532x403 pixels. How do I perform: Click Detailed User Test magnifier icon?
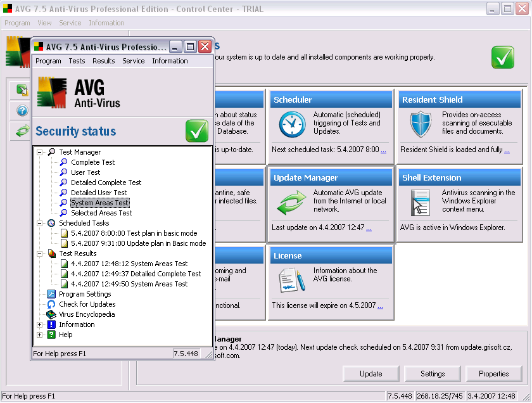(x=63, y=193)
